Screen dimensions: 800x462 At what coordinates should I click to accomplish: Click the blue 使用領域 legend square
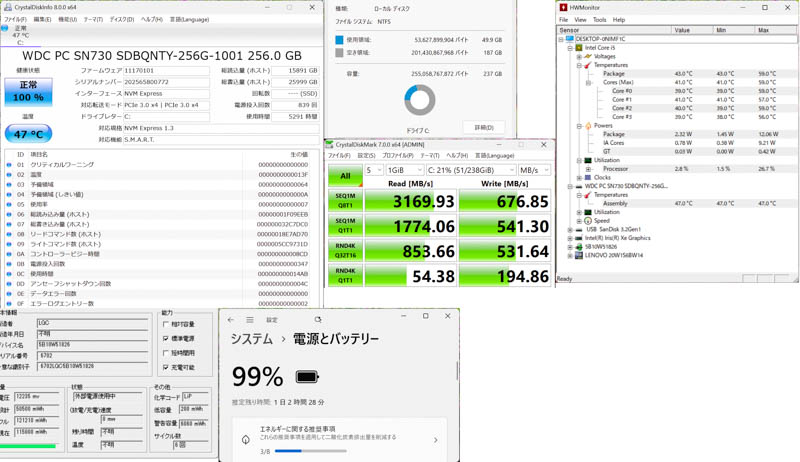339,40
